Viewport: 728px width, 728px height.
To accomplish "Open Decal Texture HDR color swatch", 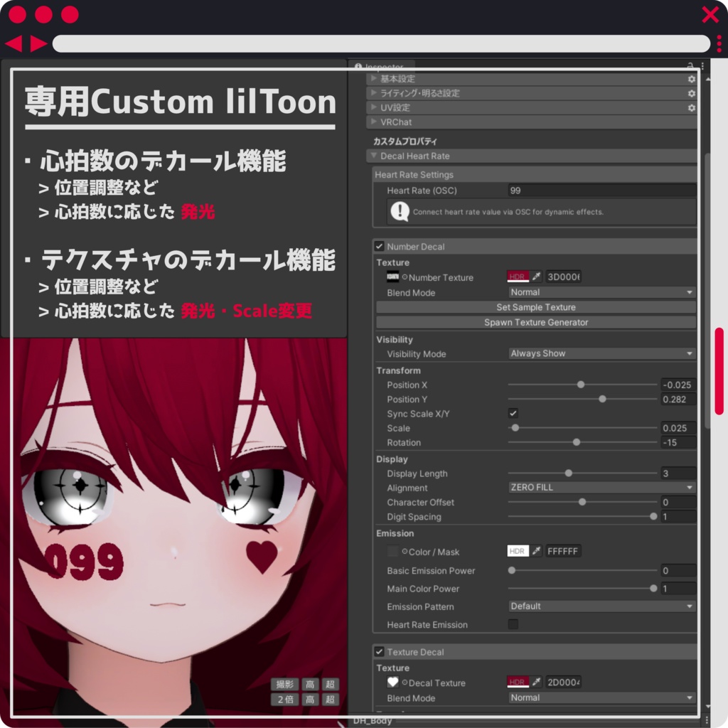I will point(518,682).
